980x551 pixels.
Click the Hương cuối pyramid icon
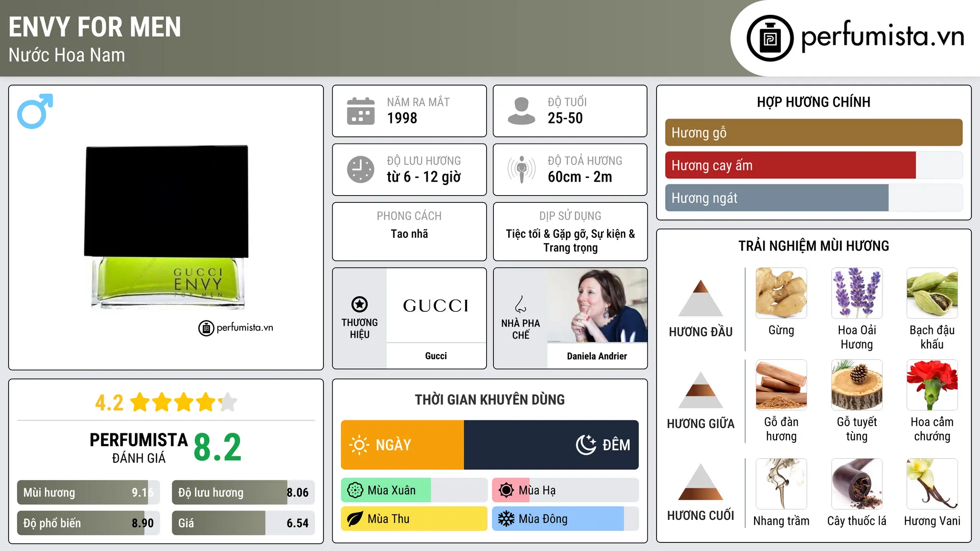click(x=701, y=482)
